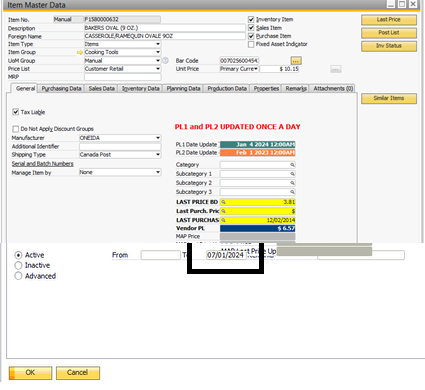Open the Serial and Batch Numbers link
Viewport: 425px width, 390px height.
pos(42,164)
